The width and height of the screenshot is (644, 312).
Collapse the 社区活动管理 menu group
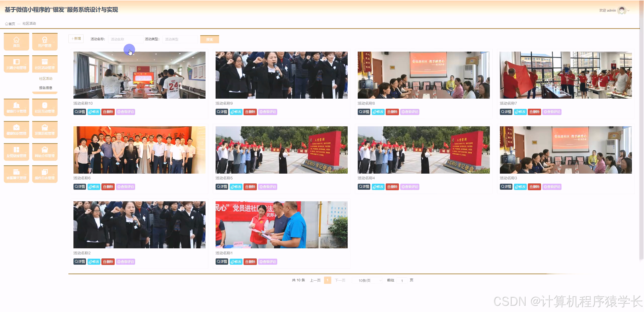pyautogui.click(x=45, y=64)
